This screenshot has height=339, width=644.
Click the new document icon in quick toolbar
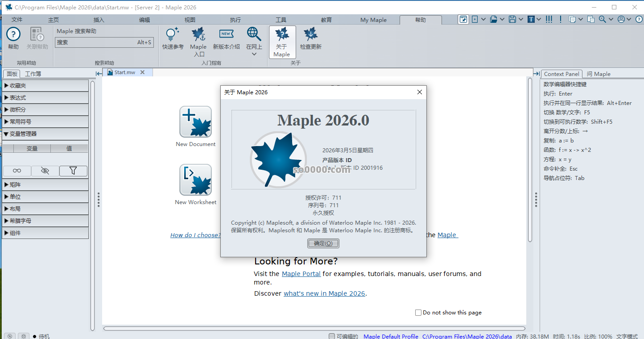pos(475,19)
